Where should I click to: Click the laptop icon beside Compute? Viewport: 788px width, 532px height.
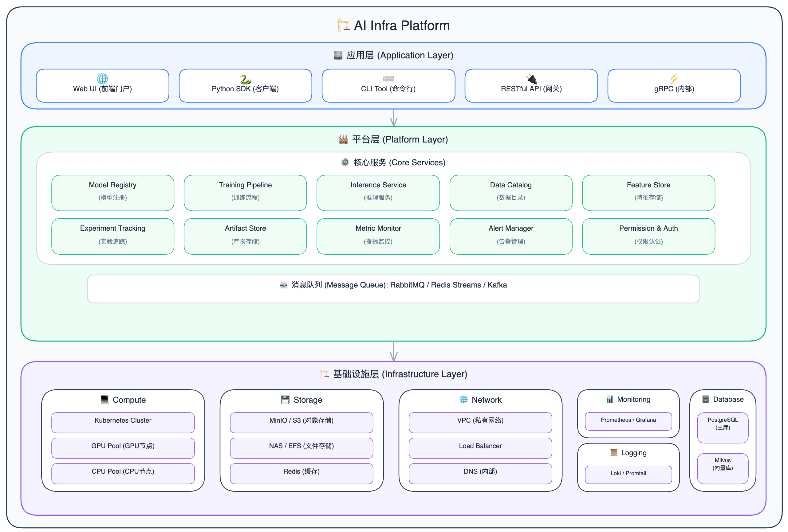point(104,400)
